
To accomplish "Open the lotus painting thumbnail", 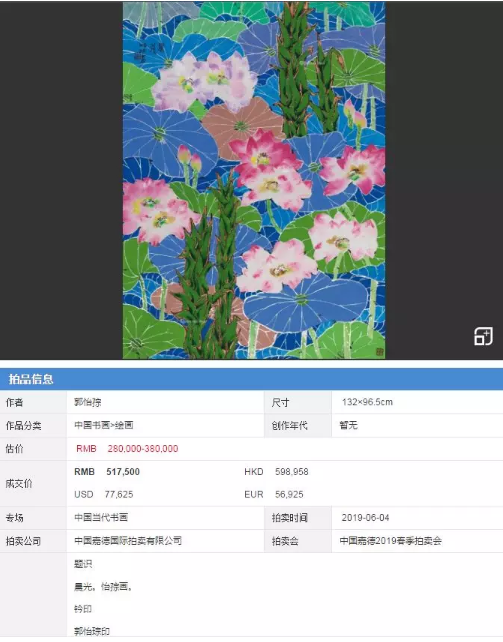I will coord(254,180).
